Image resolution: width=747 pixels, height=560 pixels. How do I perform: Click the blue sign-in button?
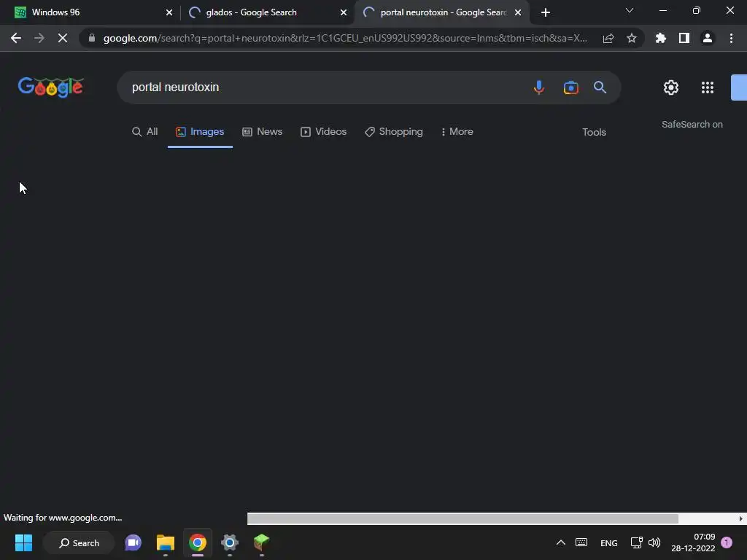739,87
